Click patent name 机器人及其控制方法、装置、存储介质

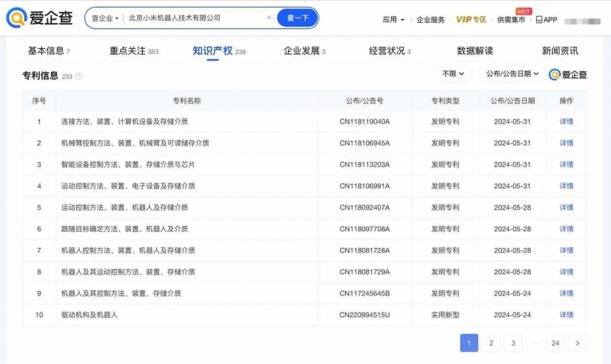(x=121, y=293)
